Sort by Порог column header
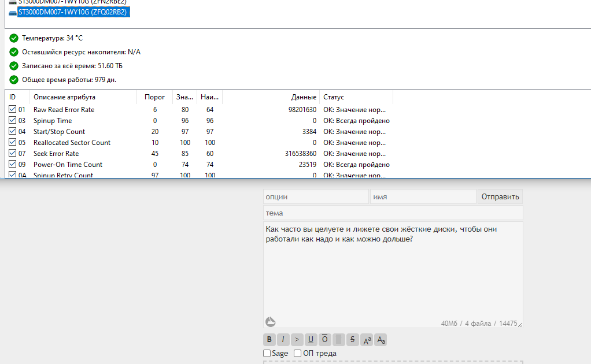Viewport: 591px width, 364px height. tap(154, 97)
